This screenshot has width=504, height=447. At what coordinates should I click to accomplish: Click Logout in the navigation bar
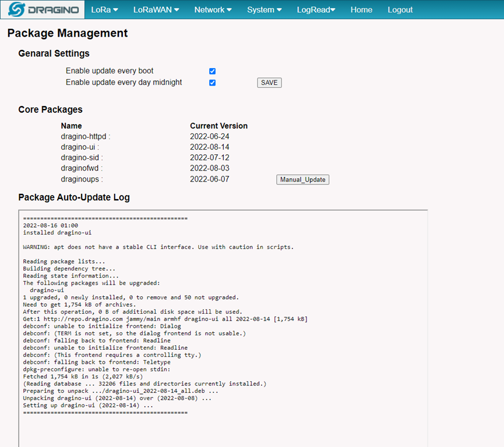pyautogui.click(x=400, y=10)
